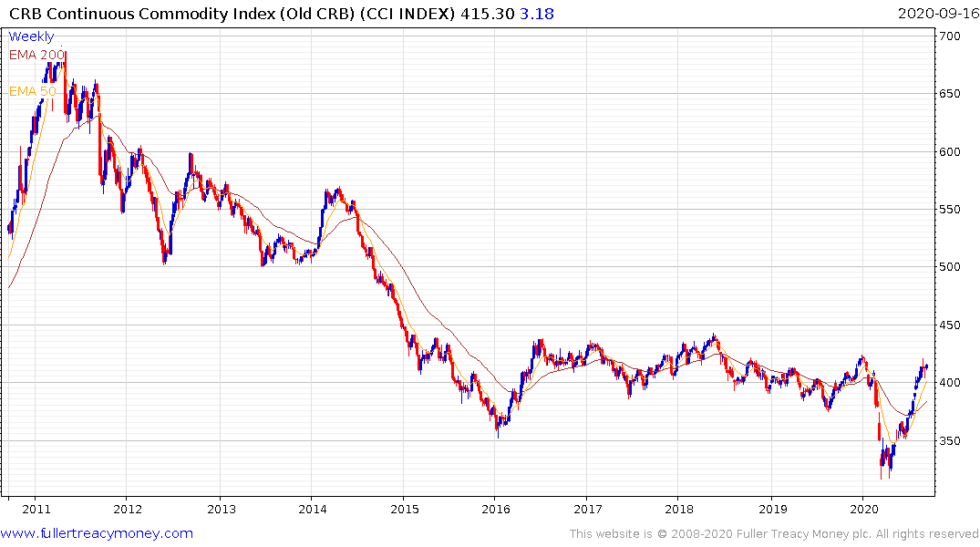Screen dimensions: 980x547
Task: Click the 500 price axis label
Action: coord(949,267)
